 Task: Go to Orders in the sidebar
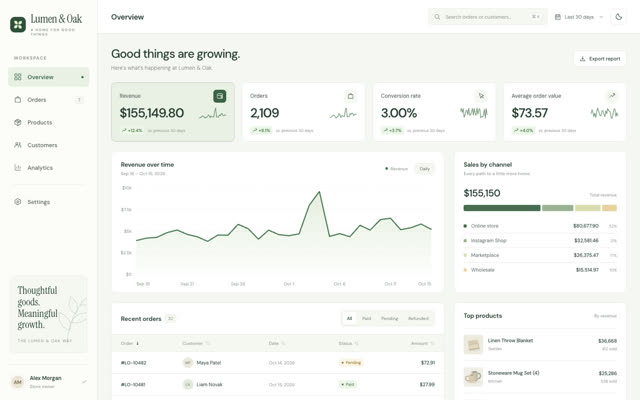[49, 100]
